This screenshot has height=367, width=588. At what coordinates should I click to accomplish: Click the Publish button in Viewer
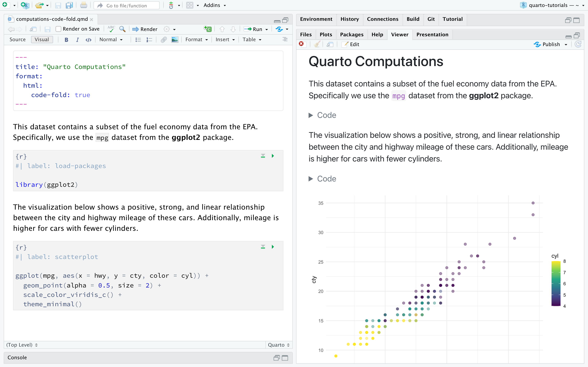pos(550,44)
